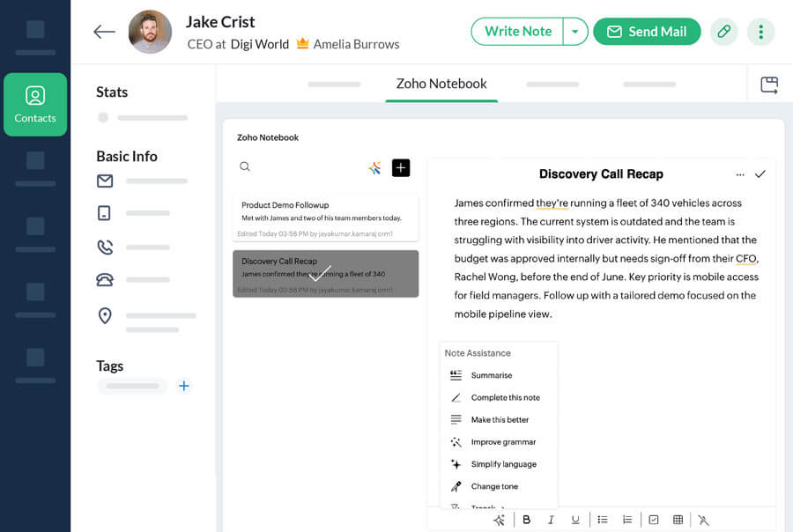
Task: Add a new tag with plus icon
Action: pos(183,387)
